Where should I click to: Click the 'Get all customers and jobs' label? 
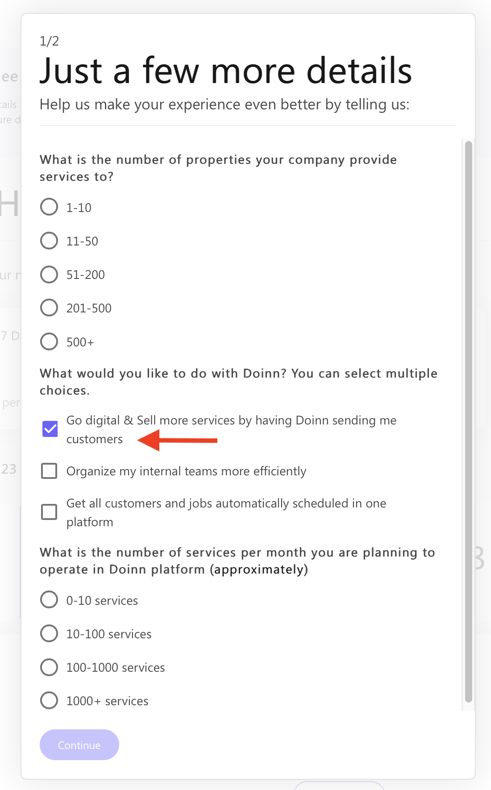coord(226,512)
